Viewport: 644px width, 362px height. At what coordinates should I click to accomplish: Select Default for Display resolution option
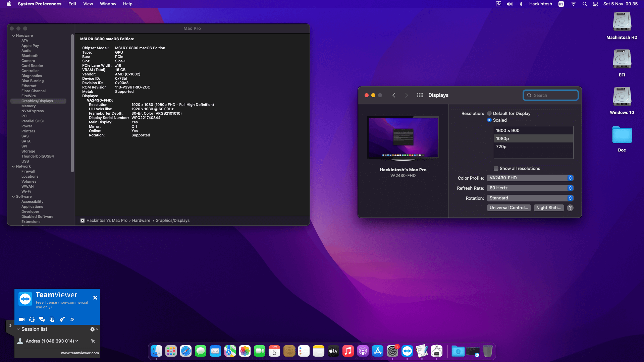pos(489,113)
